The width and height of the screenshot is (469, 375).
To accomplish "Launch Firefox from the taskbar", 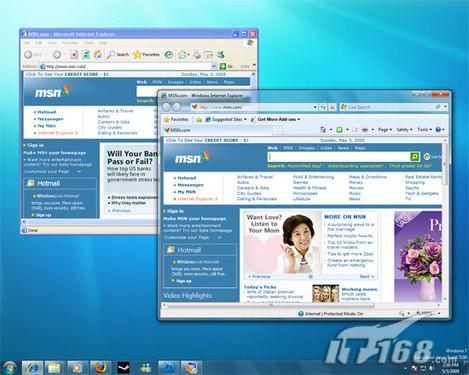I will coord(100,367).
